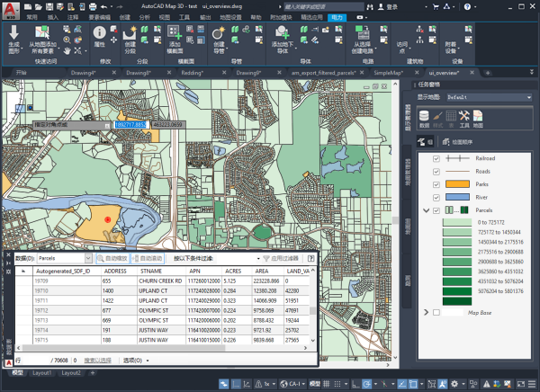Image resolution: width=540 pixels, height=392 pixels.
Task: Click the 0 to 725172 color swatch
Action: [x=457, y=221]
